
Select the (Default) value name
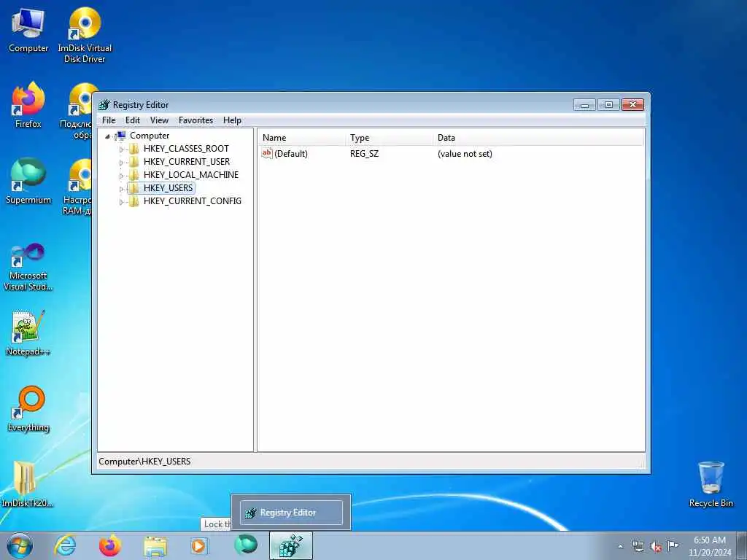pyautogui.click(x=291, y=154)
